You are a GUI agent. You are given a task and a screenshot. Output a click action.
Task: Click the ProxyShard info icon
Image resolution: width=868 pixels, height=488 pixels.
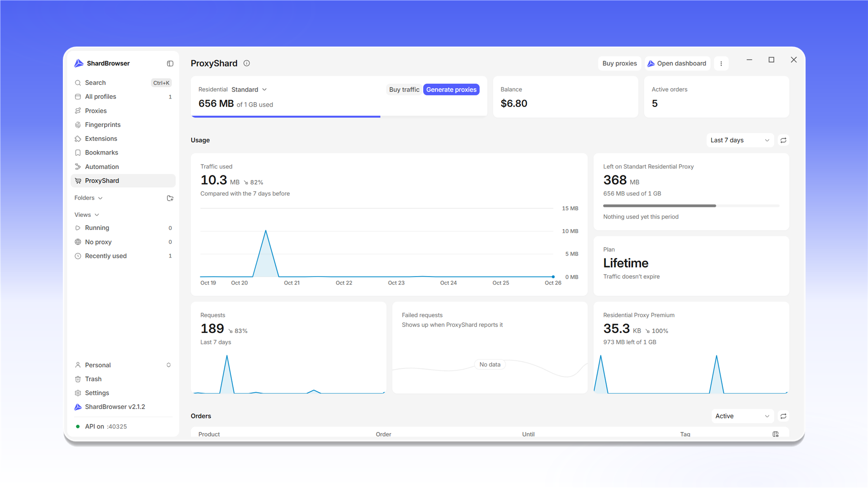point(247,63)
